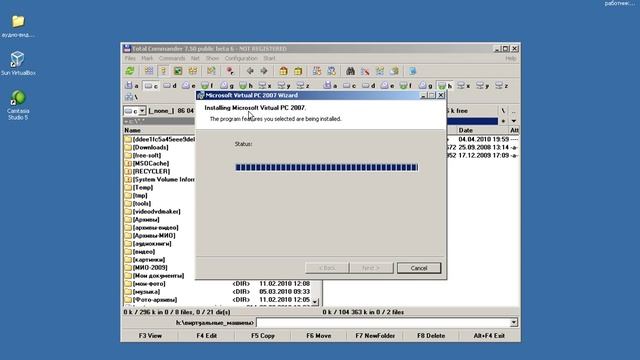
Task: Open network neighborhood backslash drive icon
Action: coord(131,97)
